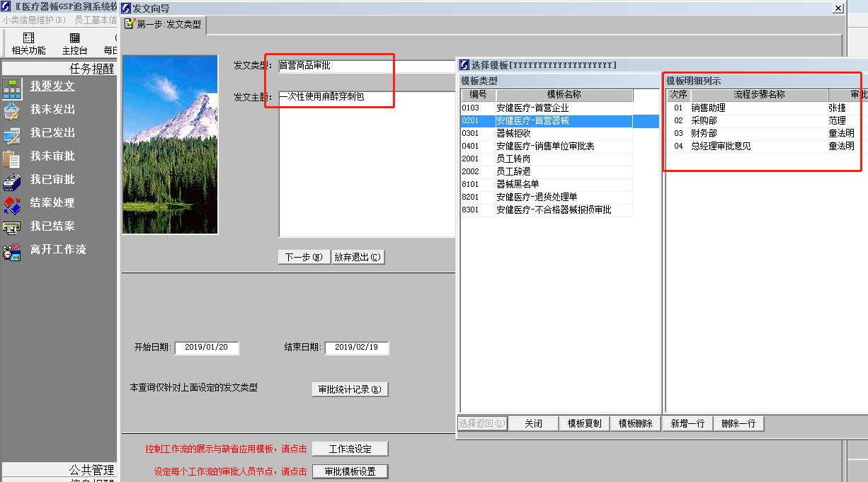Select template row 2002 员工辞退

coord(547,172)
